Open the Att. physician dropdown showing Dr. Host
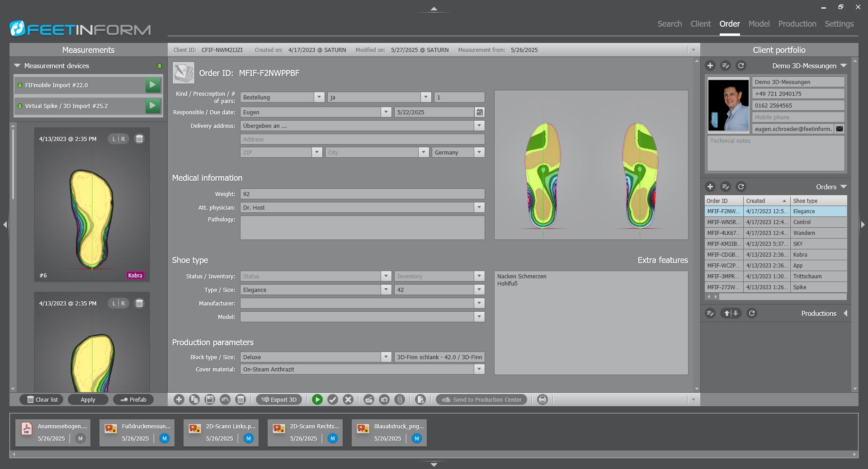The width and height of the screenshot is (868, 469). (479, 207)
